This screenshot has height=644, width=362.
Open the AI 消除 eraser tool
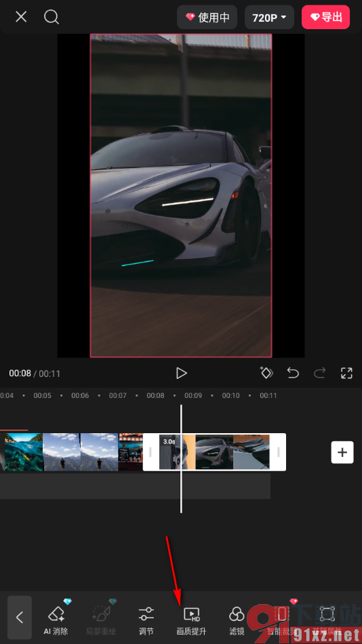click(56, 620)
